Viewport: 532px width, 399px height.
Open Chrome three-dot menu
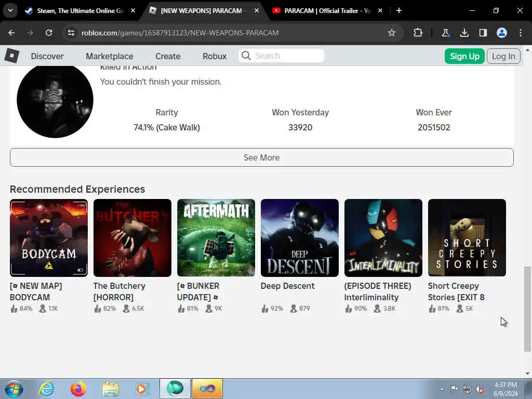click(521, 33)
